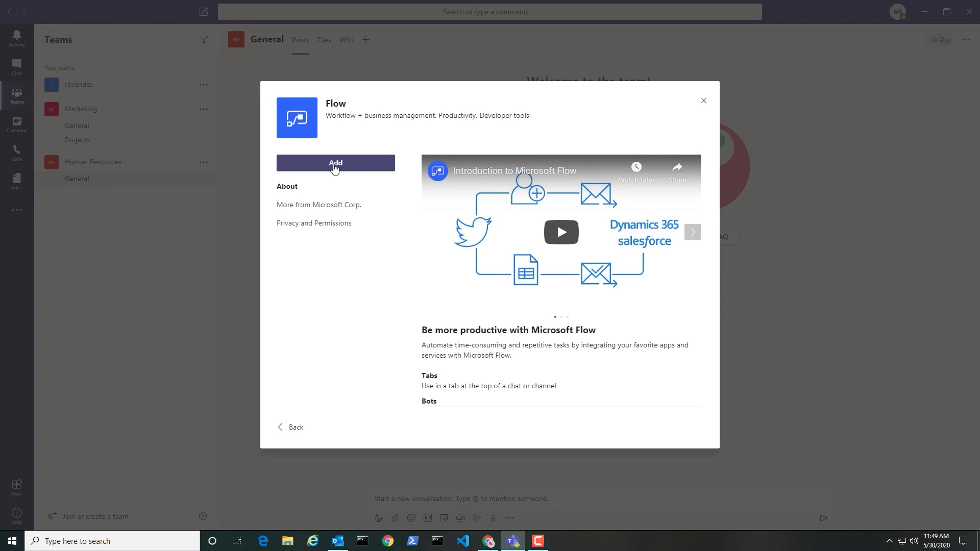Select the Marketing team

[81, 109]
